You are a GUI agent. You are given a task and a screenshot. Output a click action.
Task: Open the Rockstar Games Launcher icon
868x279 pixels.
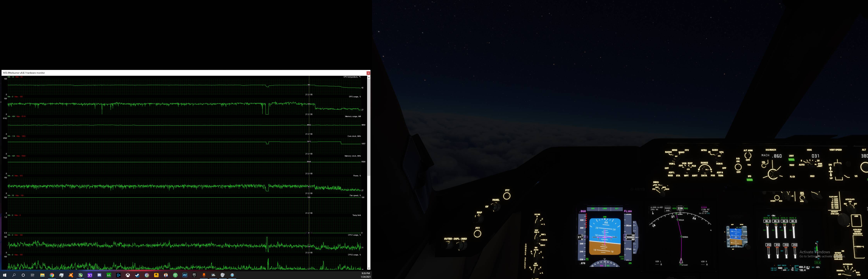[156, 275]
